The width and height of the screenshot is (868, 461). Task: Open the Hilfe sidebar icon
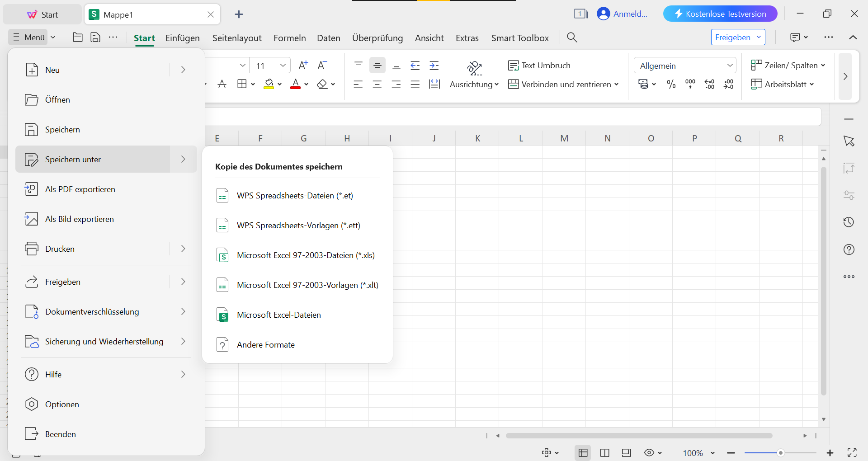849,249
